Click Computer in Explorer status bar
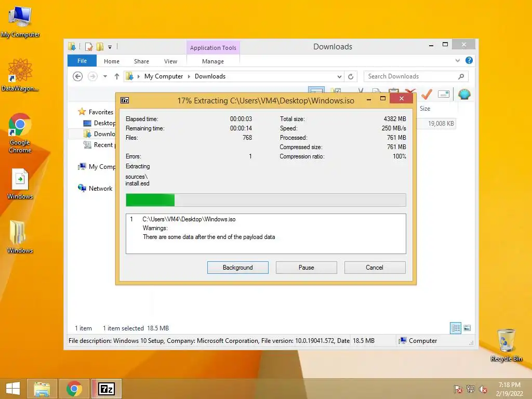532x399 pixels. point(418,341)
